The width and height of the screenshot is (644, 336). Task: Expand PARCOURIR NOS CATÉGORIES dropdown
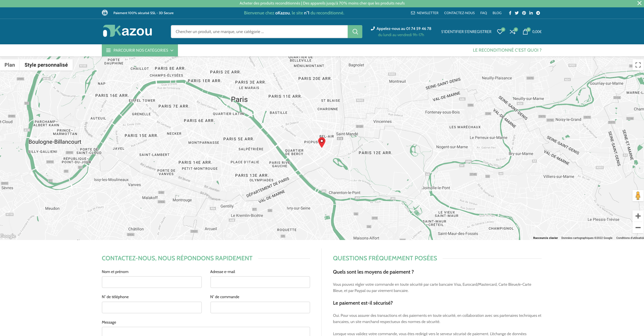pos(140,50)
